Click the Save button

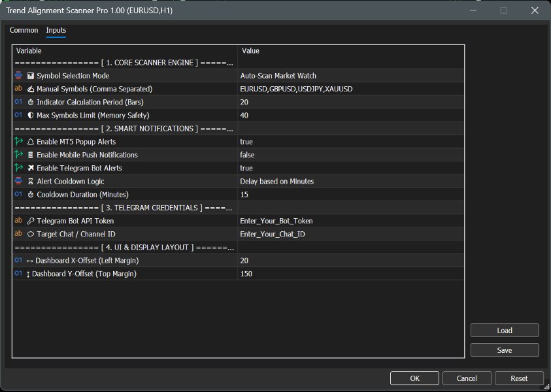coord(505,350)
